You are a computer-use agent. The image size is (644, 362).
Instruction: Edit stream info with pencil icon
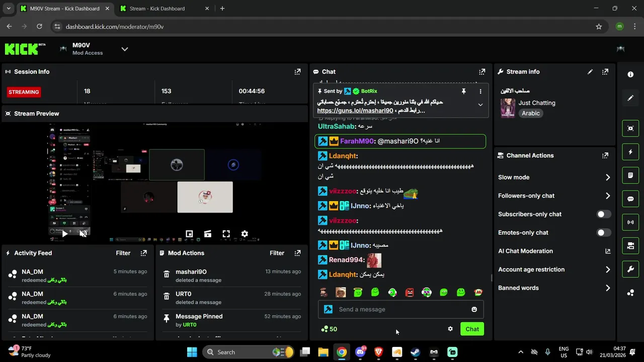tap(590, 72)
